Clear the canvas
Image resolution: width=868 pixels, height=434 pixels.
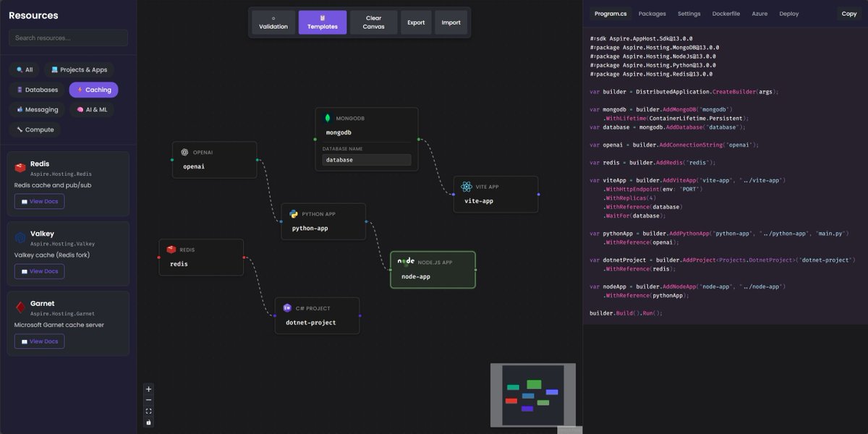[374, 22]
